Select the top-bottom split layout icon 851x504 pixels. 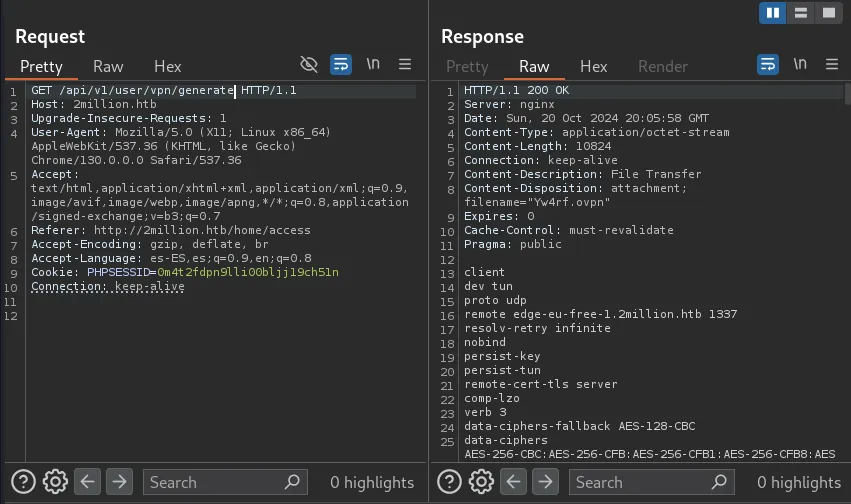(x=800, y=13)
